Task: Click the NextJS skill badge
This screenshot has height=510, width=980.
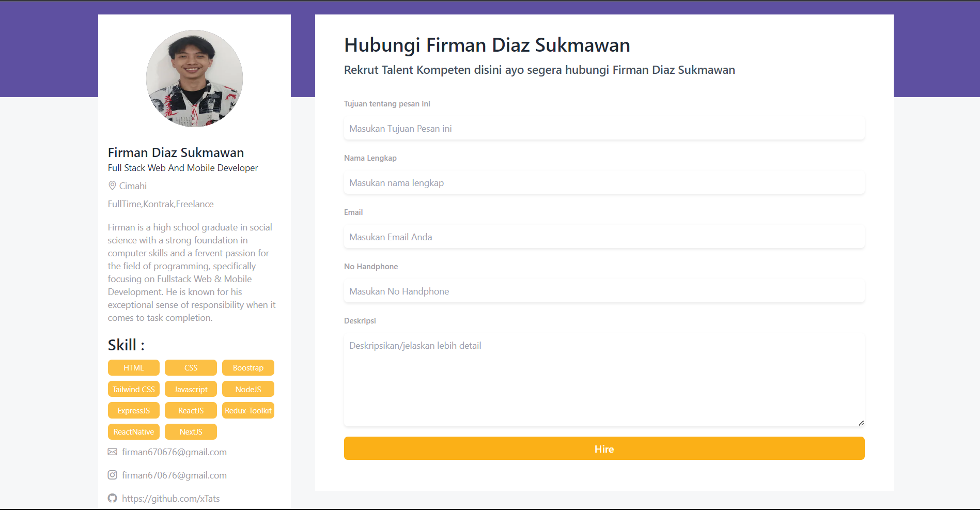Action: coord(191,431)
